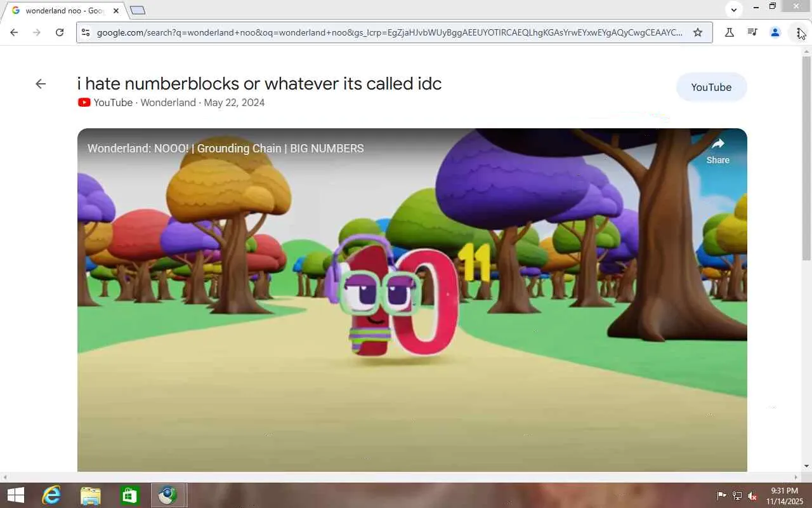812x508 pixels.
Task: Open the Windows Start button
Action: click(x=15, y=495)
